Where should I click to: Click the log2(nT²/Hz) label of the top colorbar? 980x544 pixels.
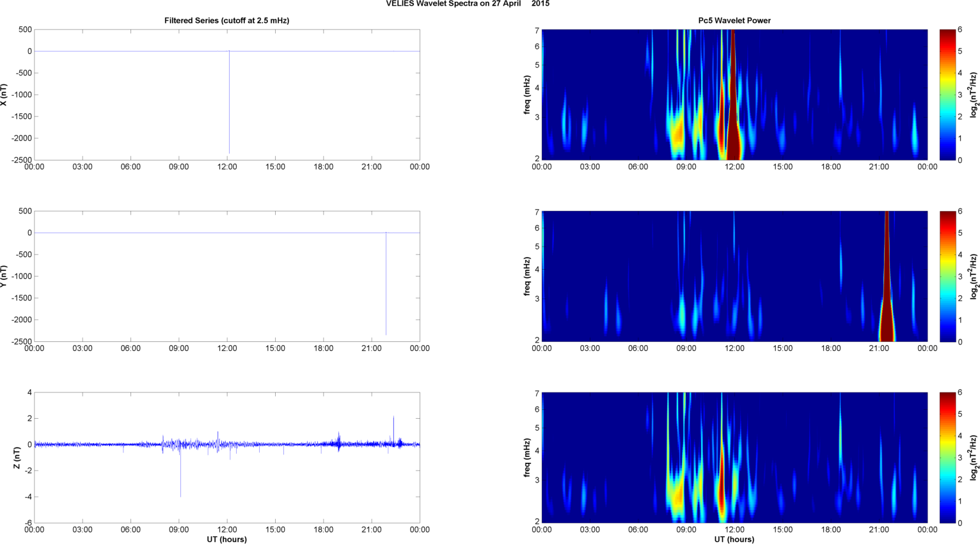coord(974,95)
